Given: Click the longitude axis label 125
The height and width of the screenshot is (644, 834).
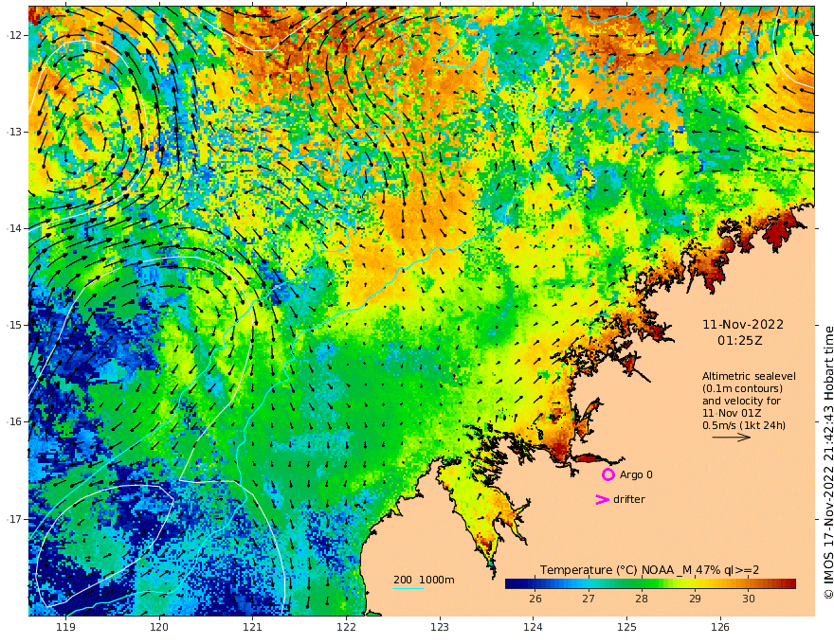Looking at the screenshot, I should coord(627,627).
